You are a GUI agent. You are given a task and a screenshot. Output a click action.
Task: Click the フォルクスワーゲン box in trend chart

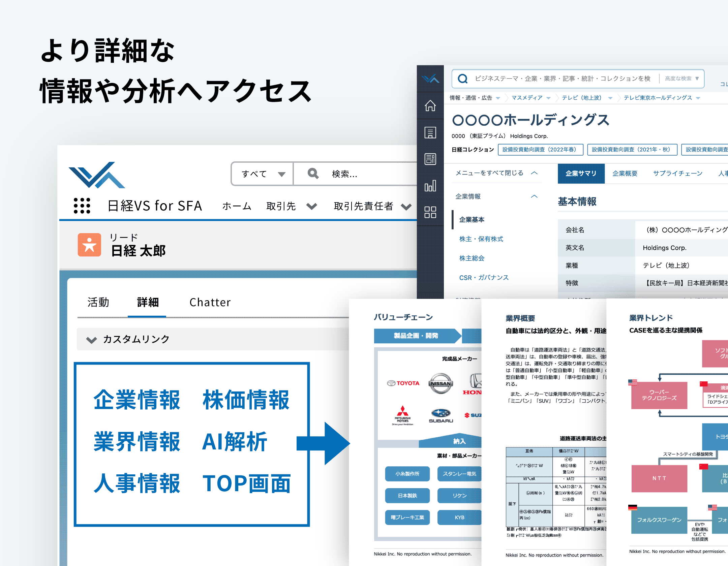(659, 520)
